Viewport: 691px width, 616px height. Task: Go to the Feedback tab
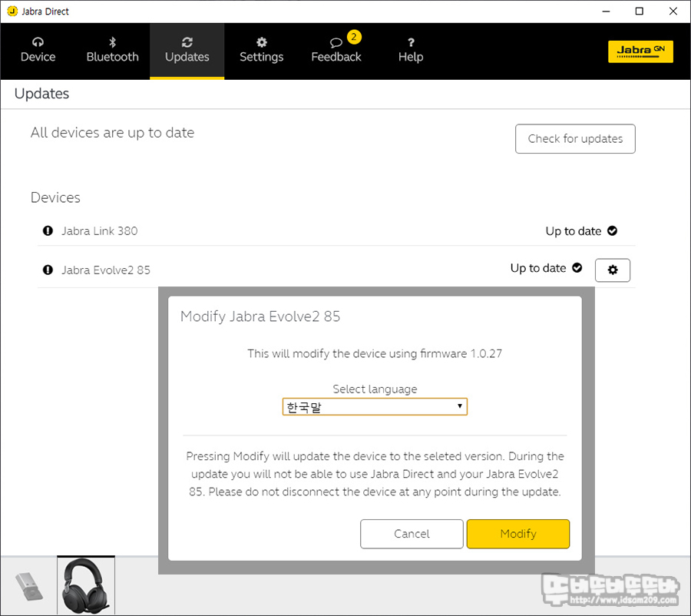coord(336,51)
